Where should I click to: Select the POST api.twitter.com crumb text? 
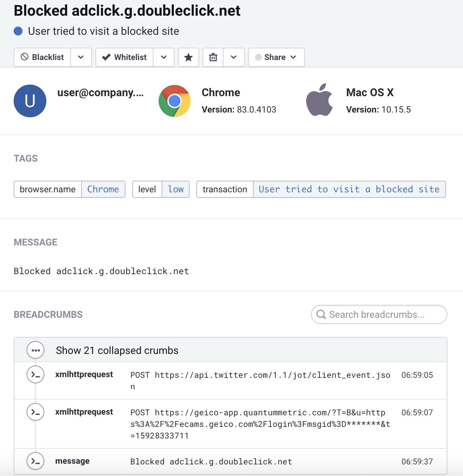(x=260, y=381)
